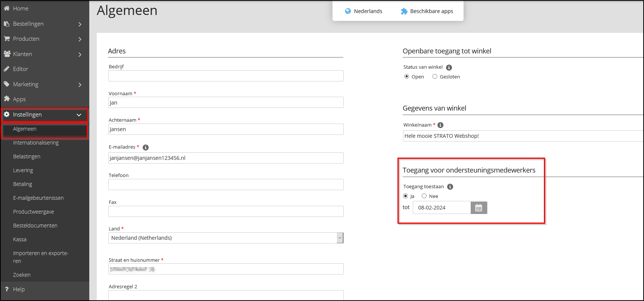Select the Gesloten shop status radio
Image resolution: width=644 pixels, height=301 pixels.
435,77
